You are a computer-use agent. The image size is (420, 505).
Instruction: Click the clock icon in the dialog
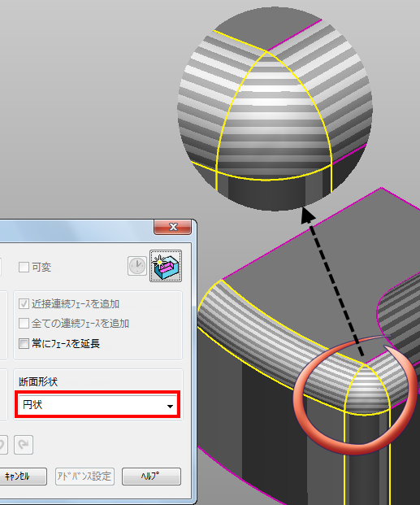(x=137, y=266)
